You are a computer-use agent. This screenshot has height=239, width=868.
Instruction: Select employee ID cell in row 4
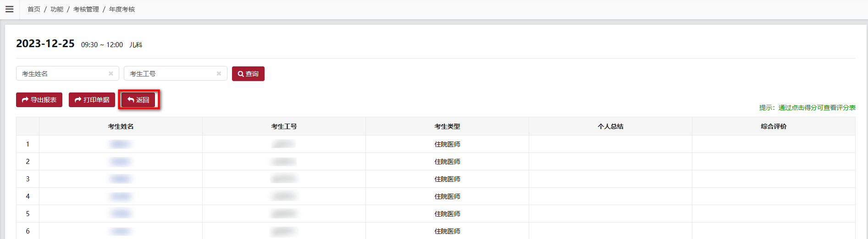click(x=284, y=196)
